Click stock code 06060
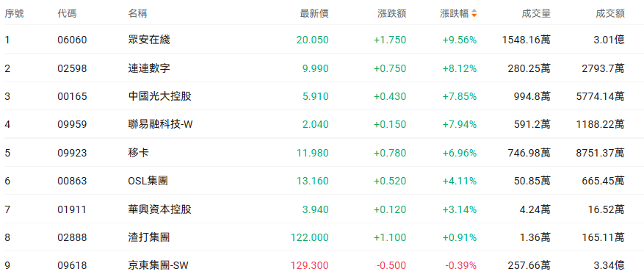644x277 pixels. [x=72, y=40]
